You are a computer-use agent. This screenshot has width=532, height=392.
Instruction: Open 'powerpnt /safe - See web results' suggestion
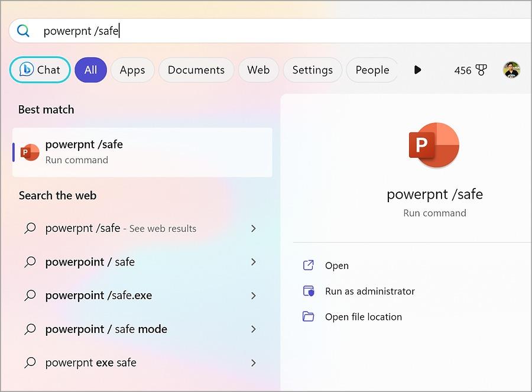(142, 228)
